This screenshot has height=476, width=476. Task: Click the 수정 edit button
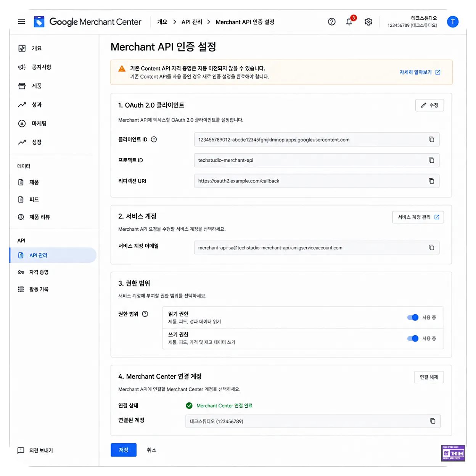pyautogui.click(x=429, y=105)
